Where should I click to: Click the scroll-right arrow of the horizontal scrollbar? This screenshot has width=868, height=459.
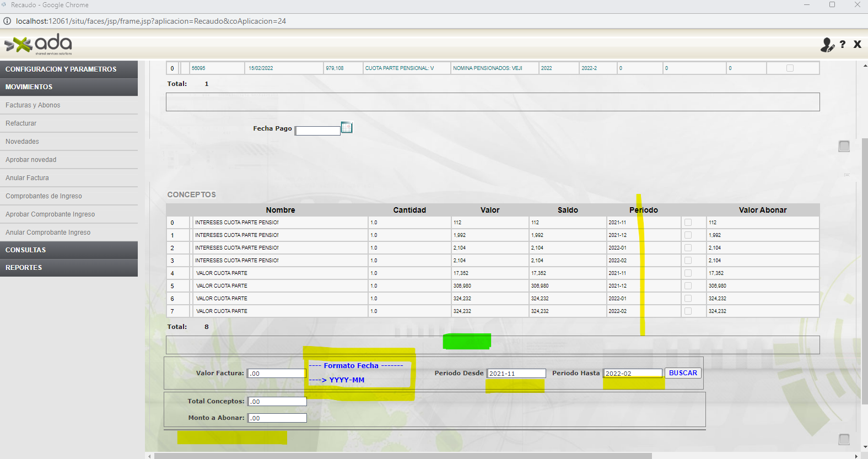coord(856,456)
